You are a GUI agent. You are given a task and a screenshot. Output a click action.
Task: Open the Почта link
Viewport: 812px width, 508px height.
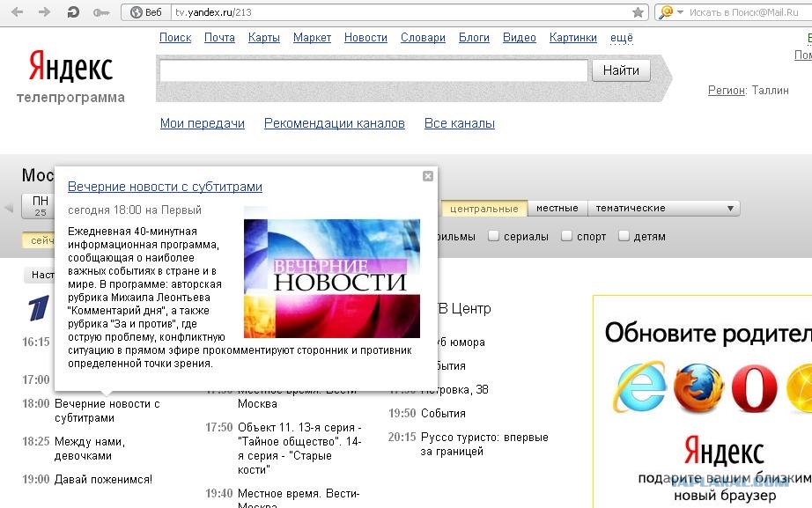pyautogui.click(x=219, y=38)
